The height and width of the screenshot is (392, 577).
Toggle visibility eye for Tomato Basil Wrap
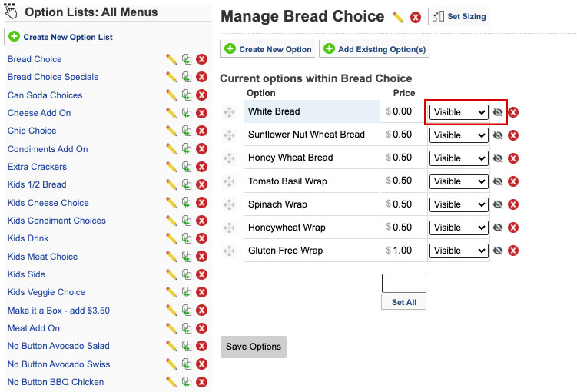click(x=498, y=181)
